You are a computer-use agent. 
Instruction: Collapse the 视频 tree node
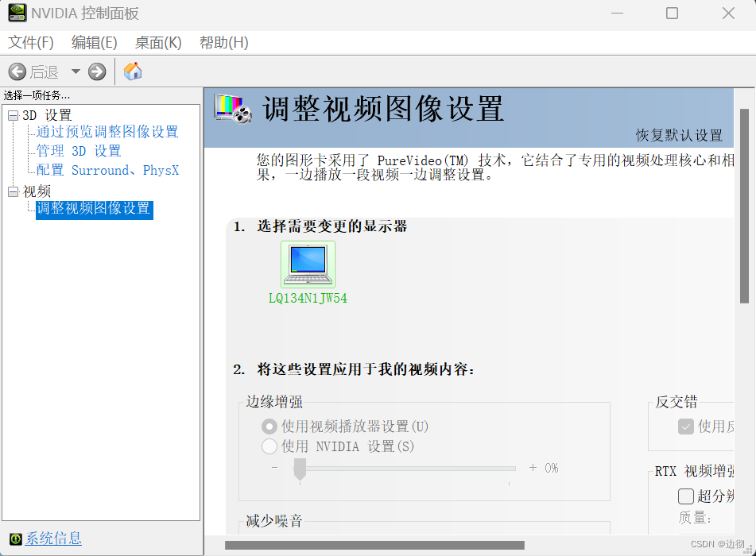[x=13, y=191]
